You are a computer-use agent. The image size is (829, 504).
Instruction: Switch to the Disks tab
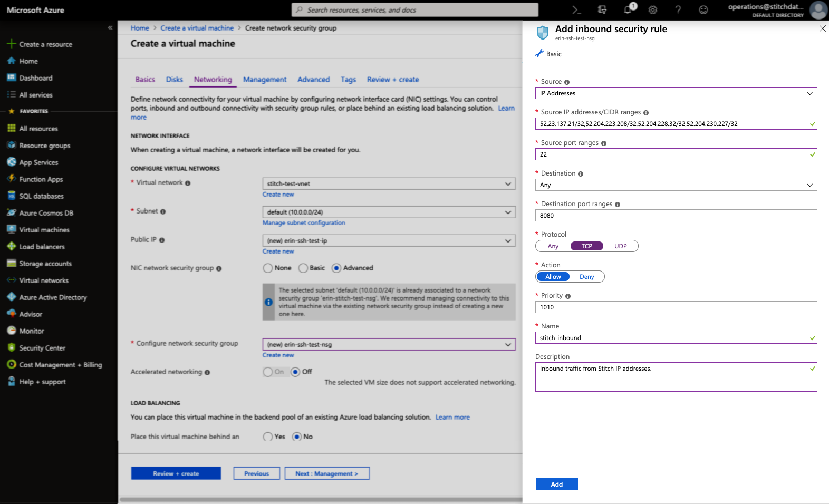click(x=175, y=80)
